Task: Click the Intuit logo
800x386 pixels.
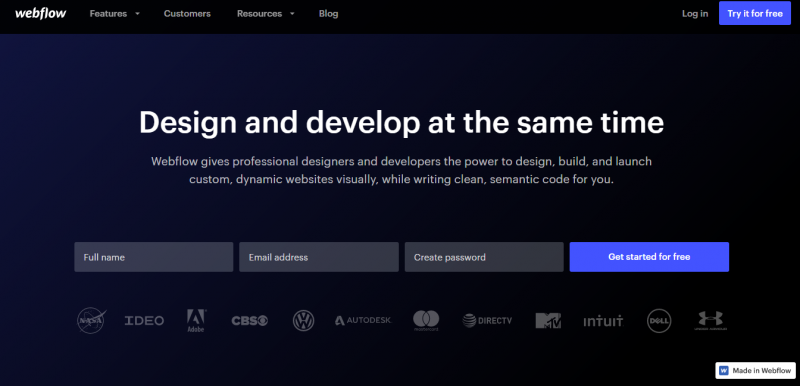Action: [x=604, y=321]
